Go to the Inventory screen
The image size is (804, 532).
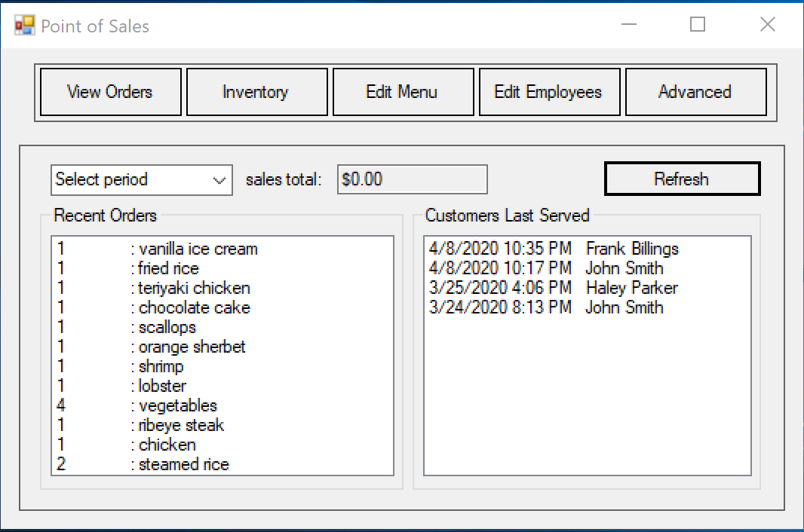click(x=256, y=92)
